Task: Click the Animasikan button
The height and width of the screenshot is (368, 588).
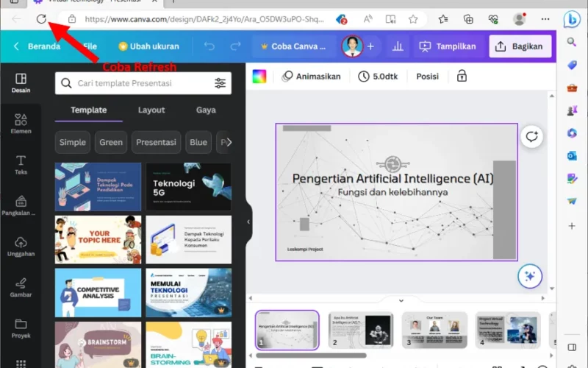Action: coord(311,77)
